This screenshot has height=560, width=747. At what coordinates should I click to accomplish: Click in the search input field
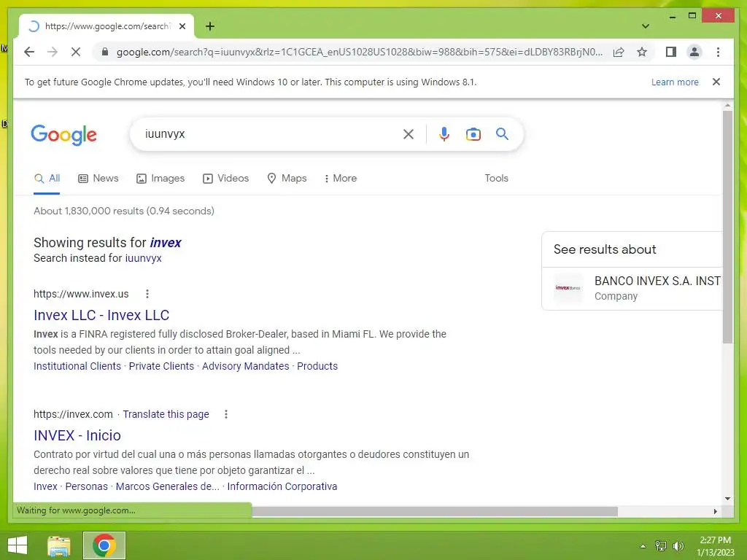pyautogui.click(x=269, y=134)
